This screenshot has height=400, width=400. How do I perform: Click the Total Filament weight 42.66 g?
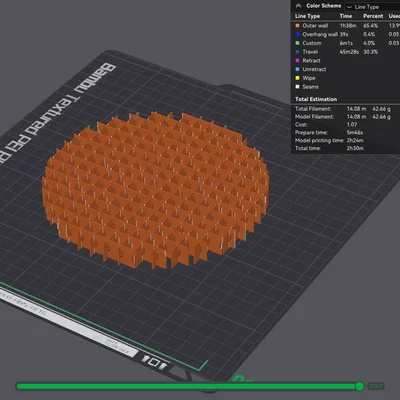pos(382,109)
